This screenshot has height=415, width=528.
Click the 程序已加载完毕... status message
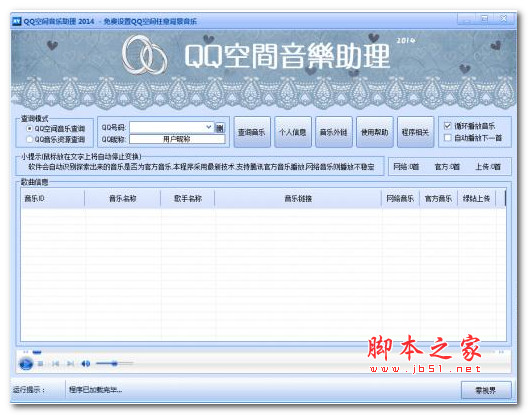95,390
